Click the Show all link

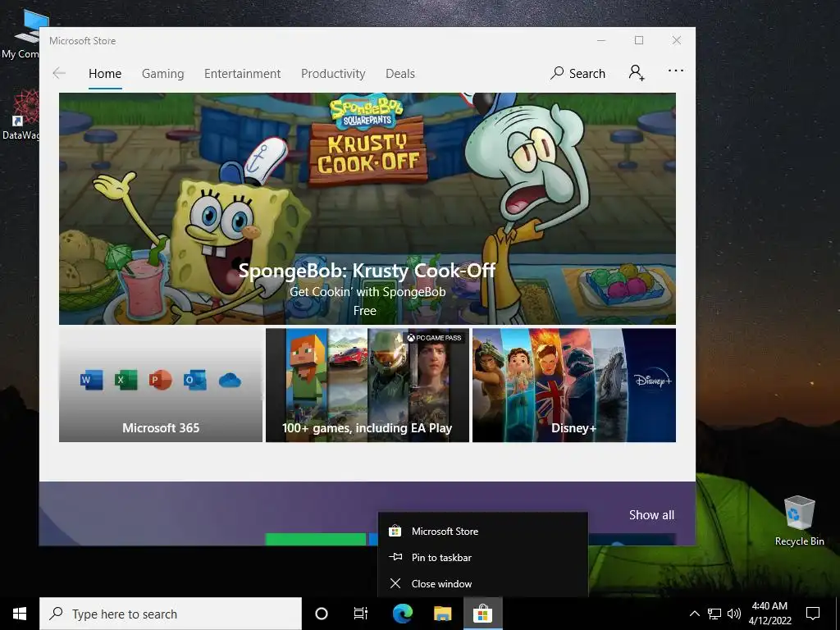651,515
